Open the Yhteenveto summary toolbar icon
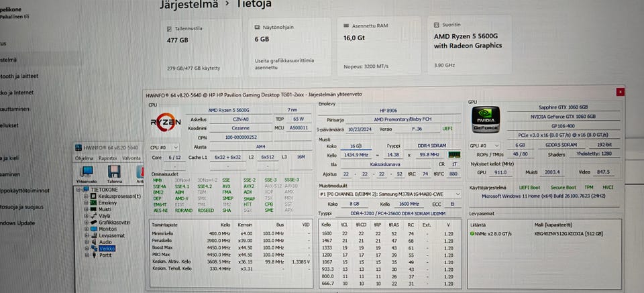The image size is (644, 293). [x=87, y=171]
